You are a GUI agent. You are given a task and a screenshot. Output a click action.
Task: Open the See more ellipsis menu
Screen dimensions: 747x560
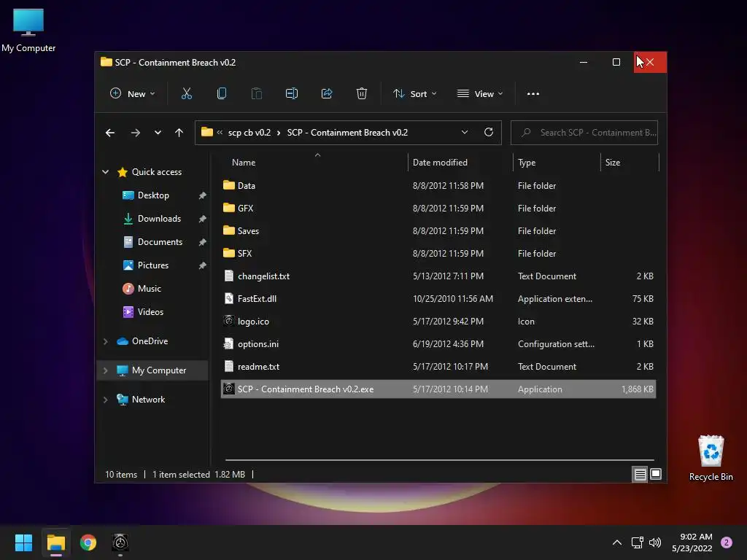click(533, 94)
